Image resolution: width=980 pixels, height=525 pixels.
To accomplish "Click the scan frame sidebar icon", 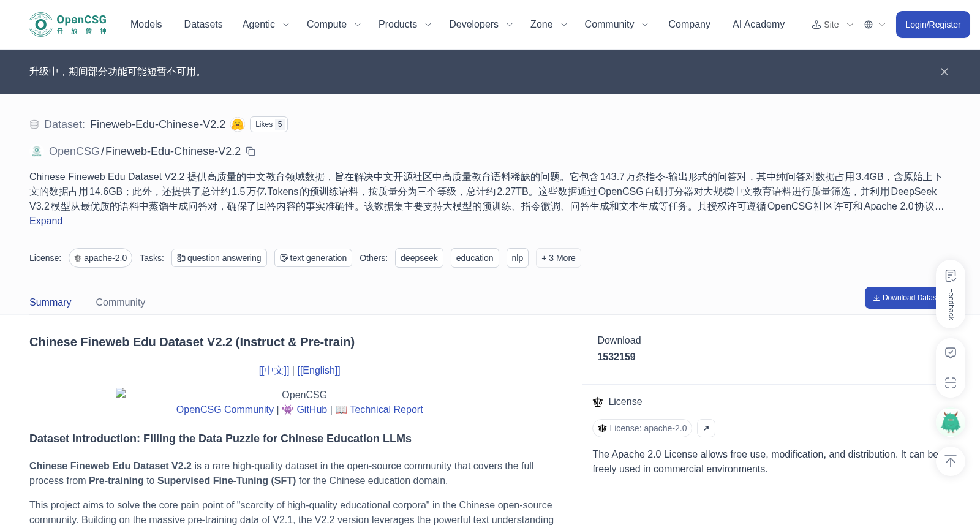I will 951,383.
